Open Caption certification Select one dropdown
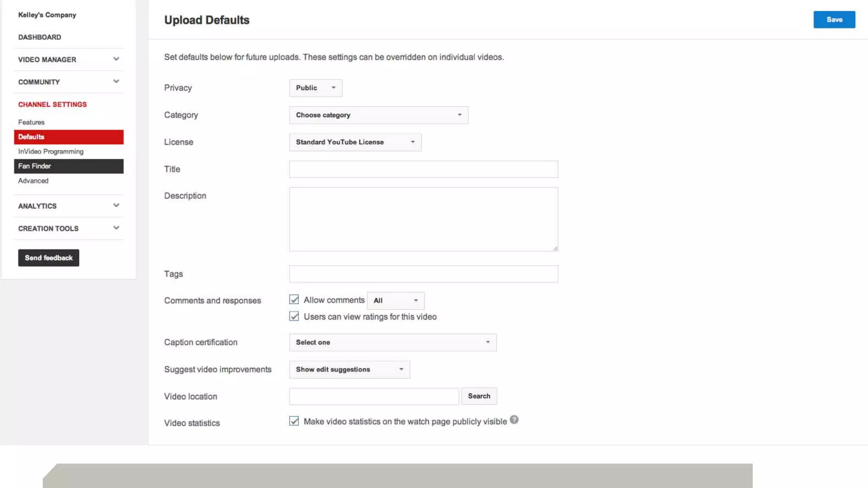Viewport: 868px width, 488px height. point(392,342)
